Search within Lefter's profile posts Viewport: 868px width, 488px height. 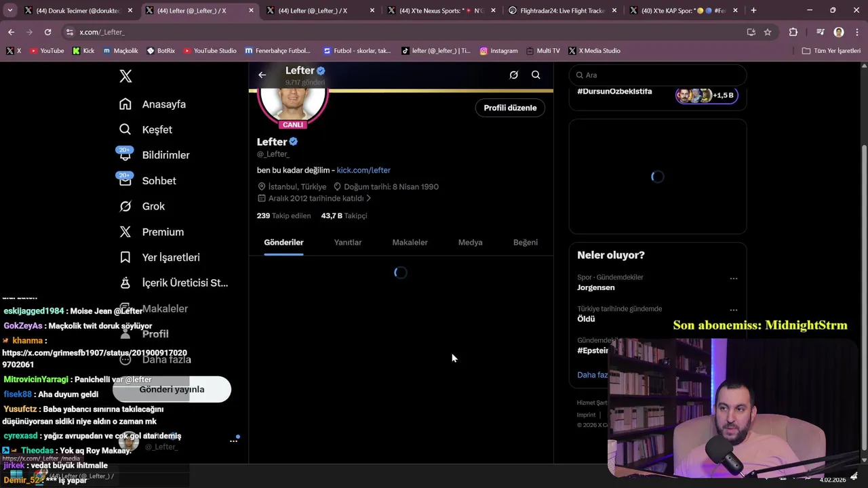pos(536,75)
